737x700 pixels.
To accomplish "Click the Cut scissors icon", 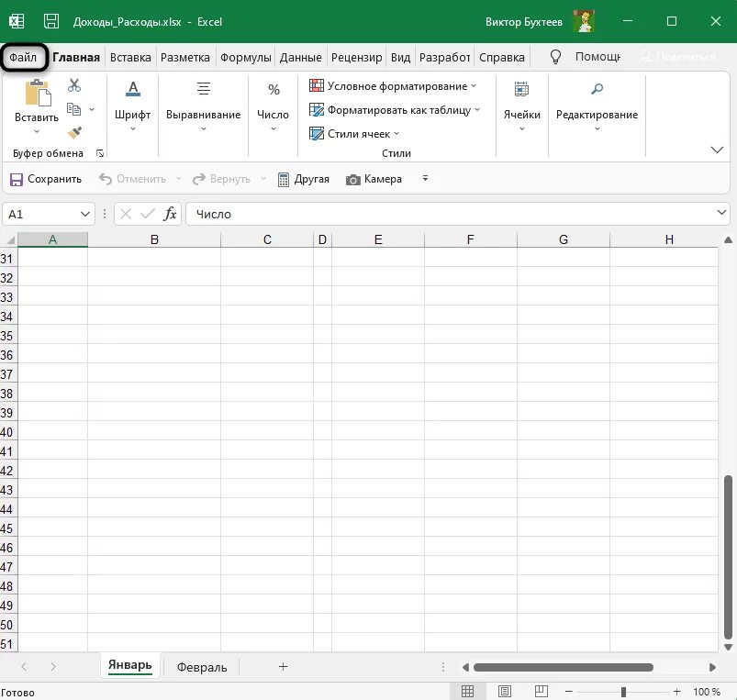I will coord(74,85).
